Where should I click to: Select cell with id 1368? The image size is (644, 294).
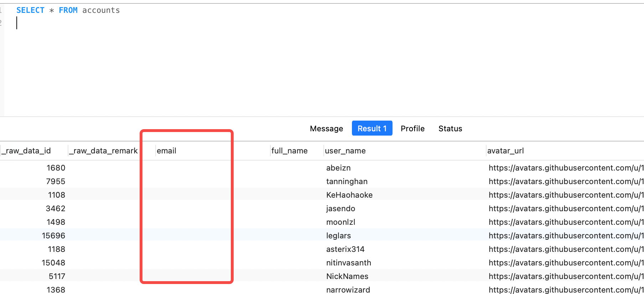(x=56, y=290)
